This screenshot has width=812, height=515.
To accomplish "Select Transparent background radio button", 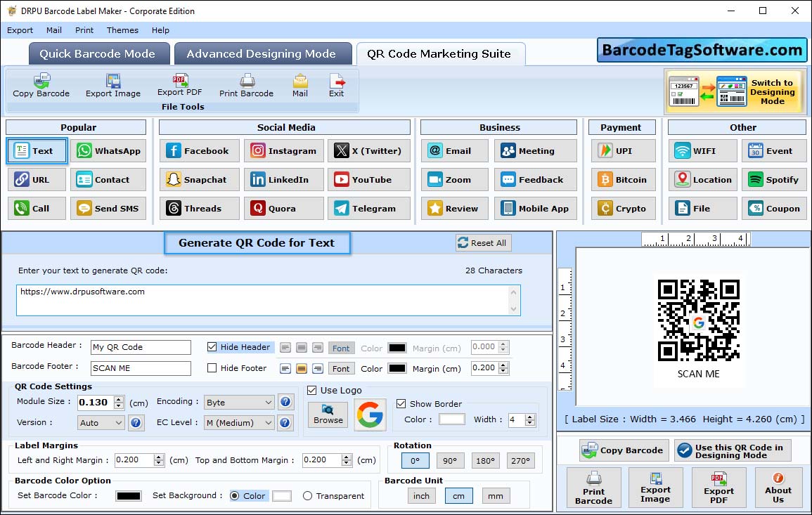I will click(x=308, y=495).
